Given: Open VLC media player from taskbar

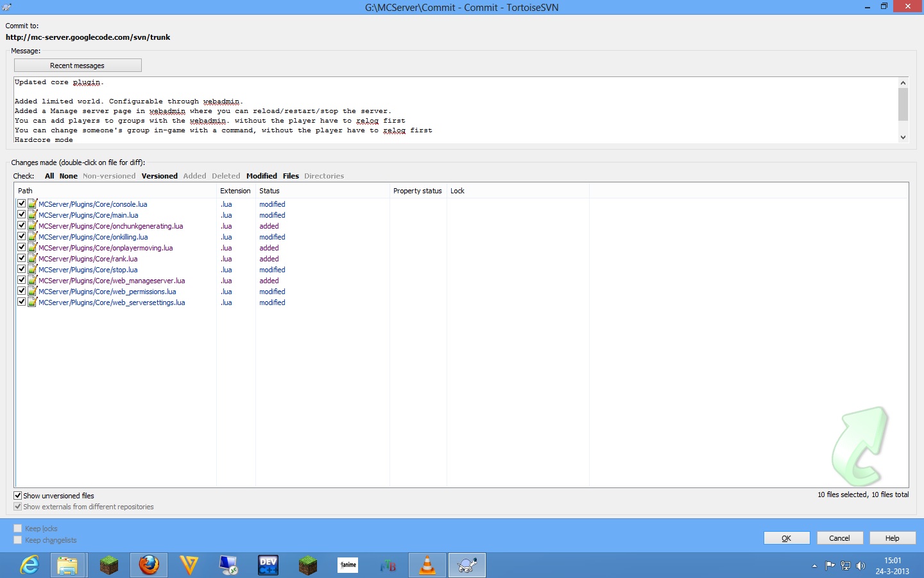Looking at the screenshot, I should (x=427, y=565).
